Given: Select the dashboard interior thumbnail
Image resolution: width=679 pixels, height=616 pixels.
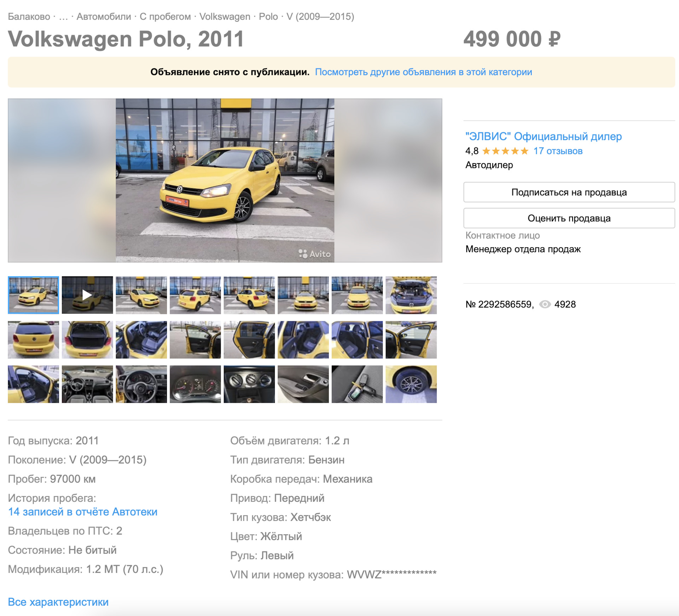Looking at the screenshot, I should pos(87,384).
